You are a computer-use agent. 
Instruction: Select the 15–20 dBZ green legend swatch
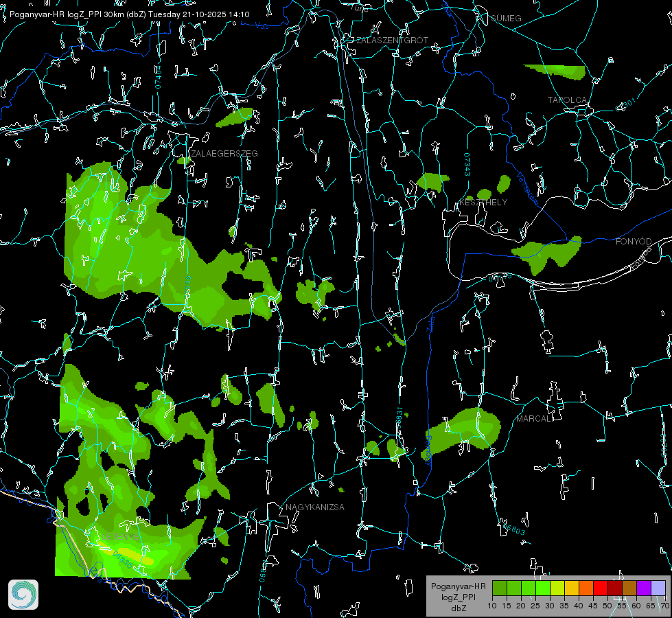(x=514, y=588)
